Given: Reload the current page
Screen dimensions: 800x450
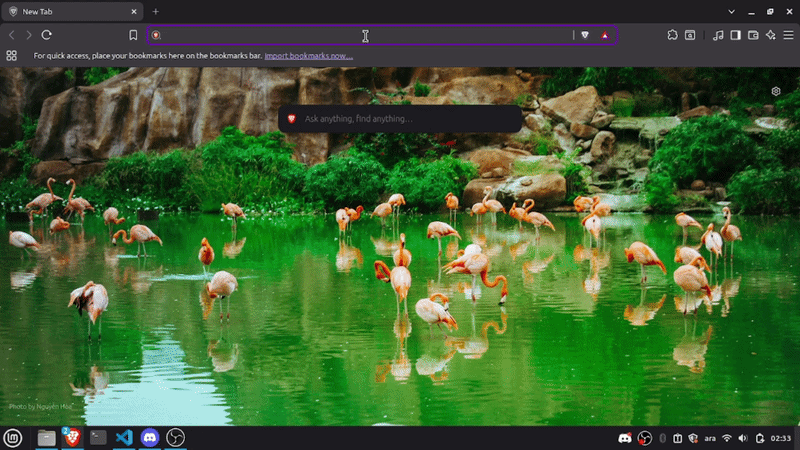Looking at the screenshot, I should (47, 35).
